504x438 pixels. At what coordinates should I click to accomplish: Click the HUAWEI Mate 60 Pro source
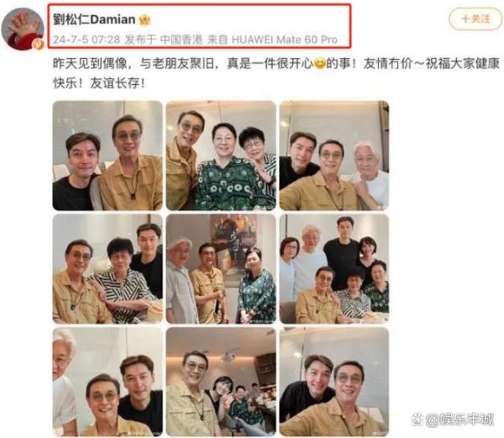285,40
